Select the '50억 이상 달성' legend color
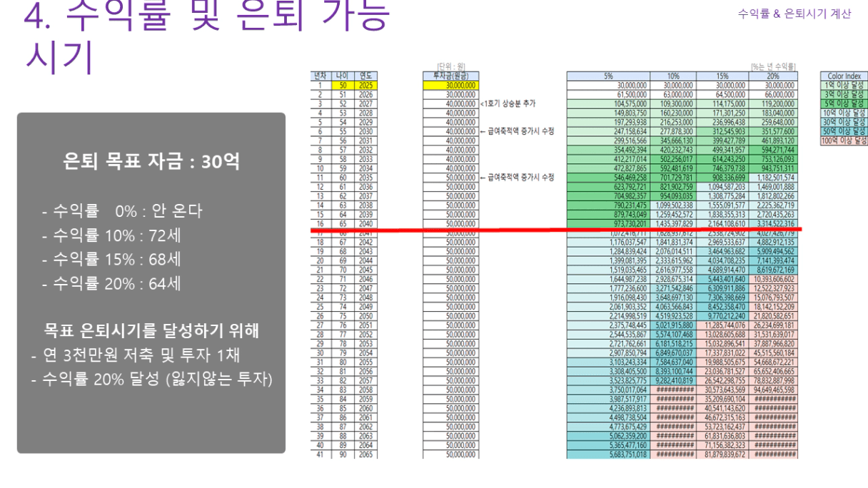This screenshot has height=488, width=868. coord(845,131)
